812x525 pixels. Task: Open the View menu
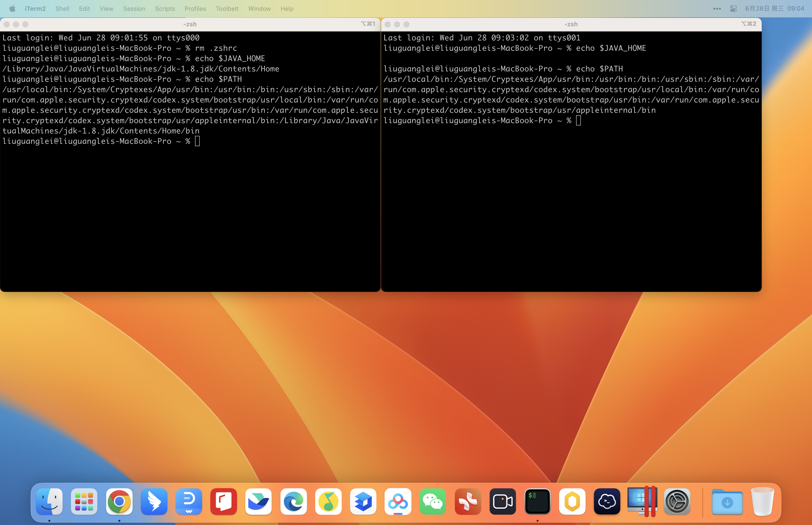click(106, 8)
